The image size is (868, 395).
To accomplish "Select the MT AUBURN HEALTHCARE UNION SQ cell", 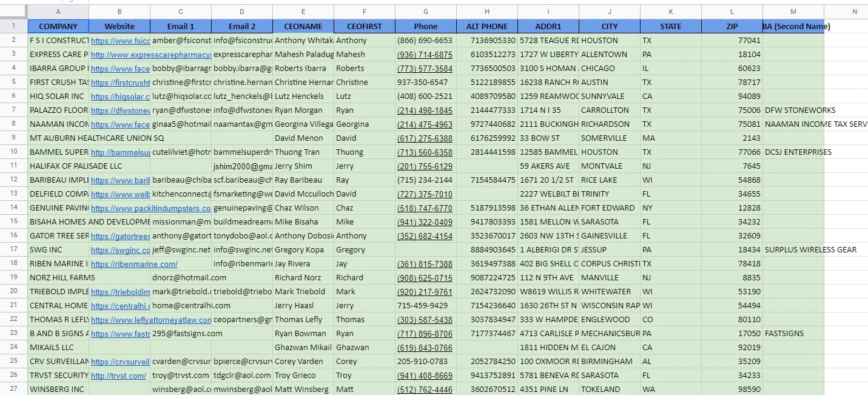I will click(x=58, y=138).
